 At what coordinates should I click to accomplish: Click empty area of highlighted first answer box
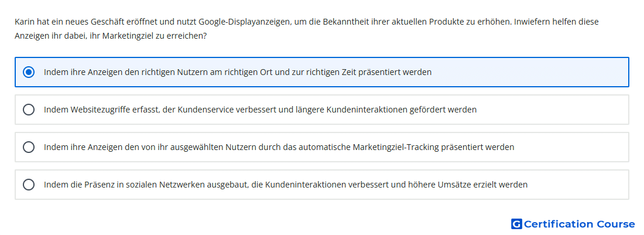point(530,72)
